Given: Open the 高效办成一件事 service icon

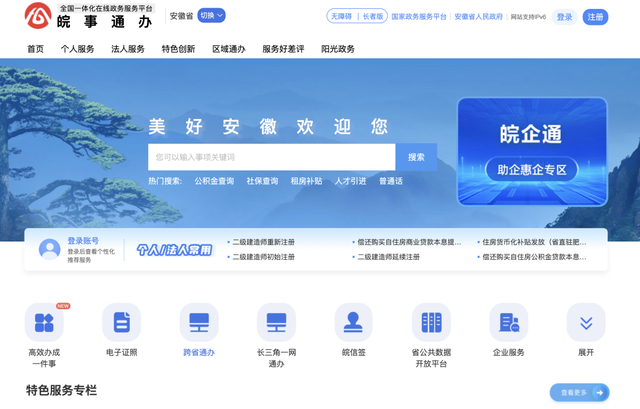Looking at the screenshot, I should (44, 322).
